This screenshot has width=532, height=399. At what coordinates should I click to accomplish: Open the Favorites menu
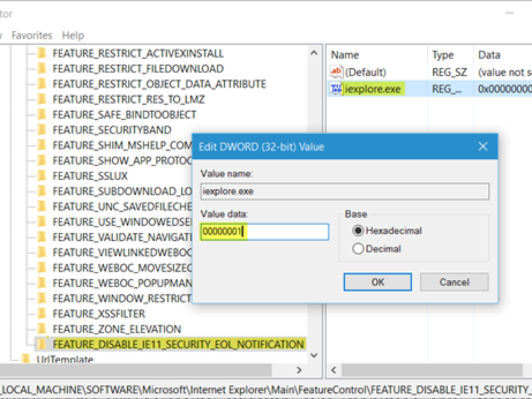point(32,35)
